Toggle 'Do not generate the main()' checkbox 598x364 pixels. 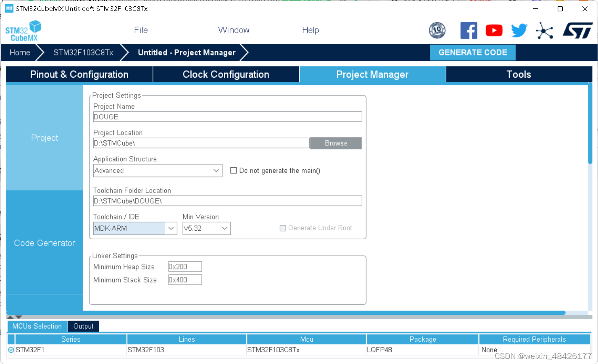click(234, 171)
